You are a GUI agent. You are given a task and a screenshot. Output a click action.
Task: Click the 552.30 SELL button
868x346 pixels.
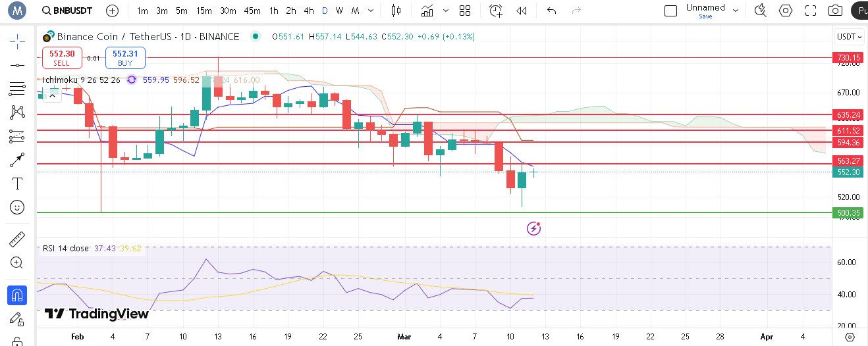pos(62,58)
